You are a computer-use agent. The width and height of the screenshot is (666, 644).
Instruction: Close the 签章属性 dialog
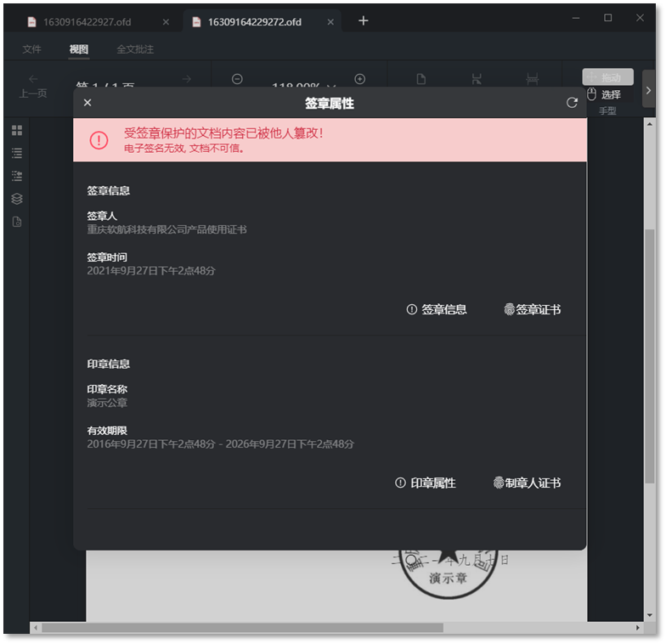[x=87, y=103]
